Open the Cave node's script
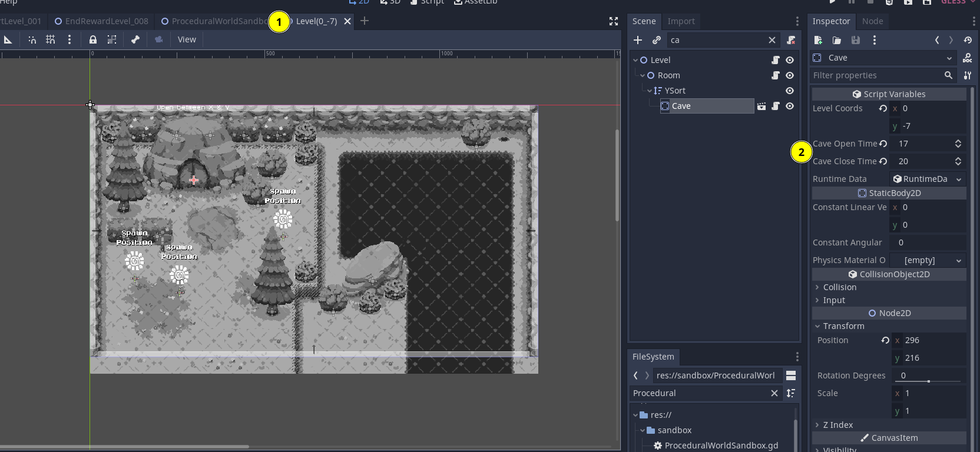 click(776, 106)
